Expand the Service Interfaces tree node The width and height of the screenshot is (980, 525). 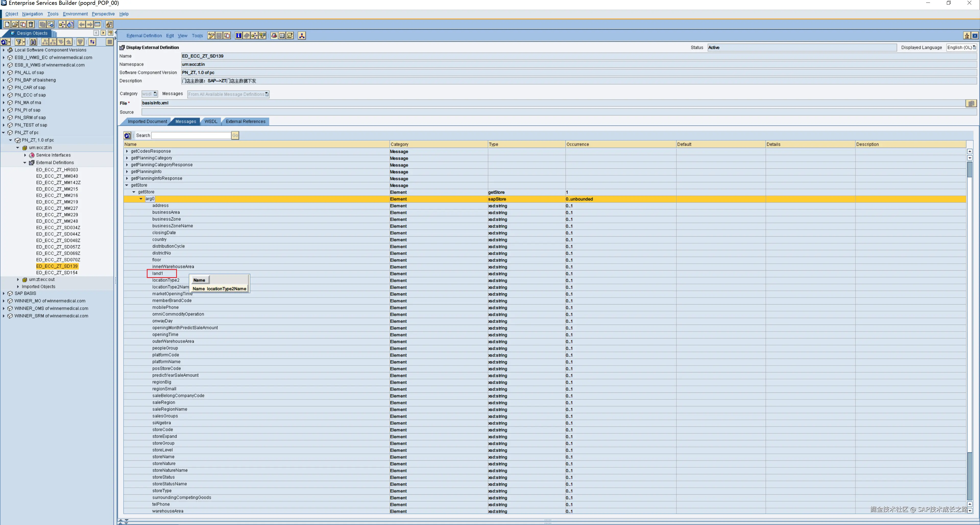click(x=25, y=155)
